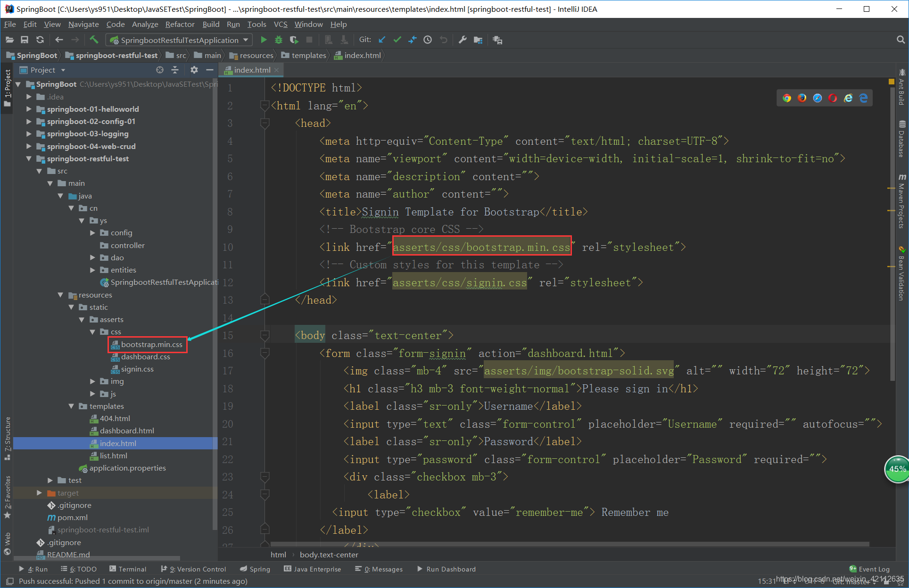Open page in Chrome browser icon
The height and width of the screenshot is (588, 909).
787,98
